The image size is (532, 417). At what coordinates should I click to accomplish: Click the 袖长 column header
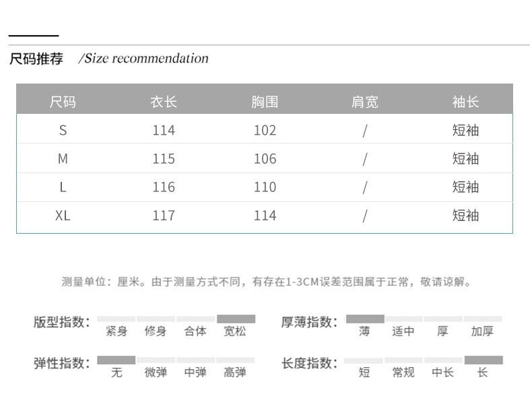(x=465, y=102)
